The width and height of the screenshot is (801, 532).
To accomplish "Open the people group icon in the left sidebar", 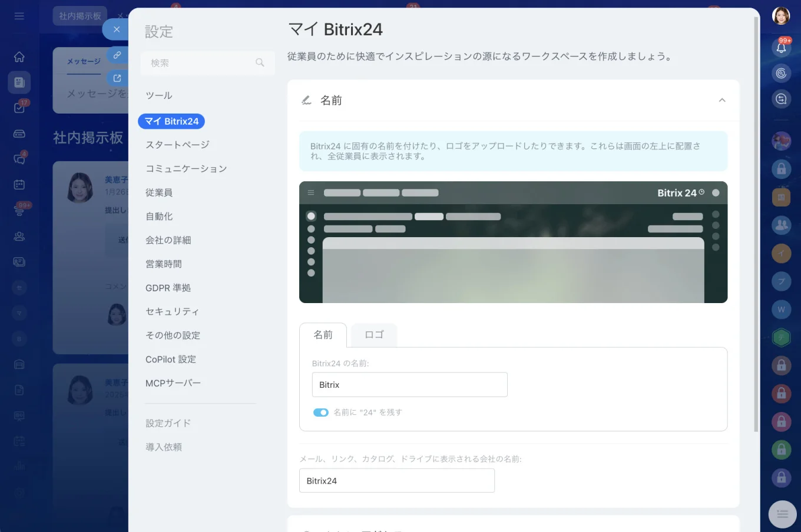I will coord(19,236).
